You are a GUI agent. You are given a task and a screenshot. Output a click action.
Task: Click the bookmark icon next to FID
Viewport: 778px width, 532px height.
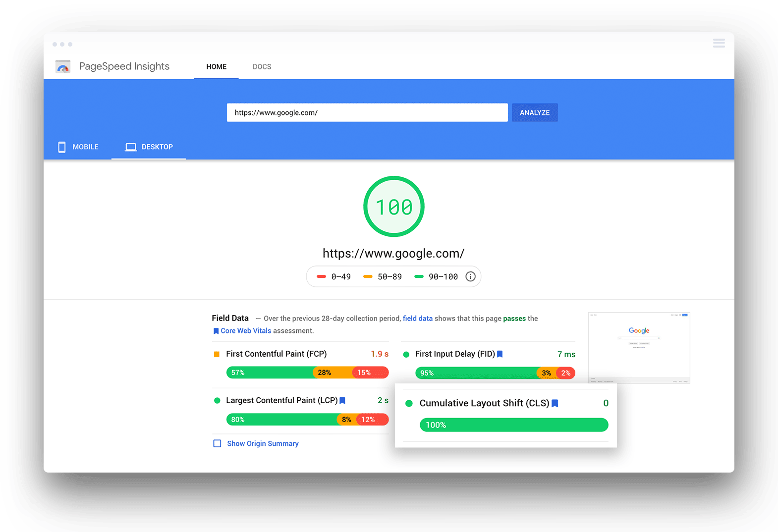point(500,354)
